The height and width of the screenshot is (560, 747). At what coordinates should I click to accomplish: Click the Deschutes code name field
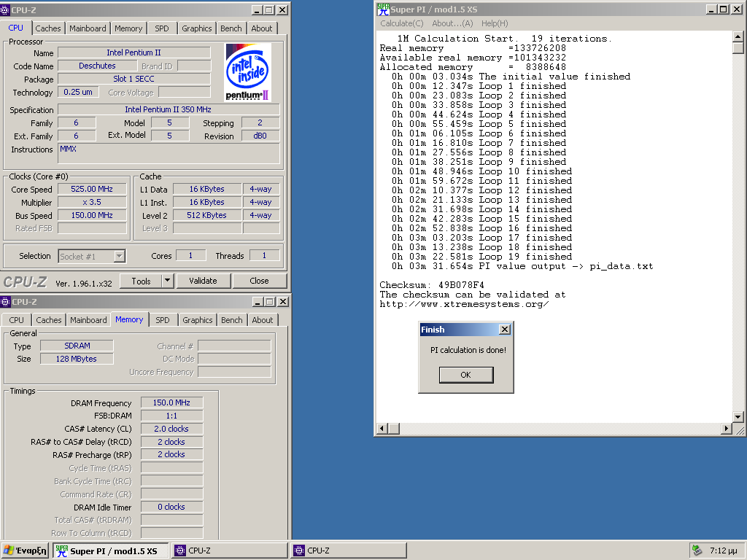pyautogui.click(x=97, y=66)
